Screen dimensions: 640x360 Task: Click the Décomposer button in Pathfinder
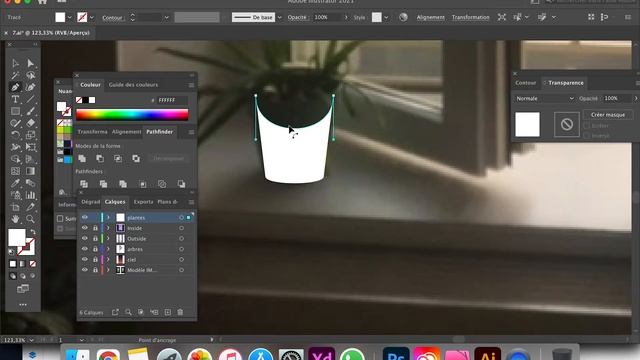[169, 158]
